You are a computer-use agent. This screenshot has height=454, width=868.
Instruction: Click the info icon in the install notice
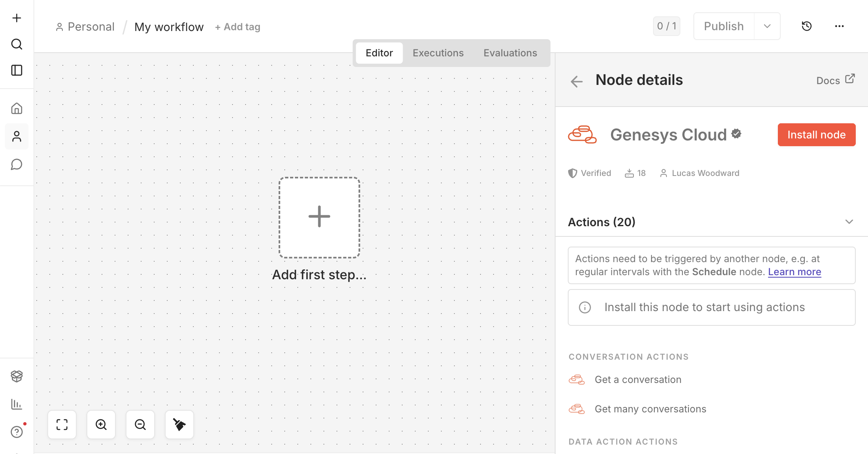tap(585, 307)
